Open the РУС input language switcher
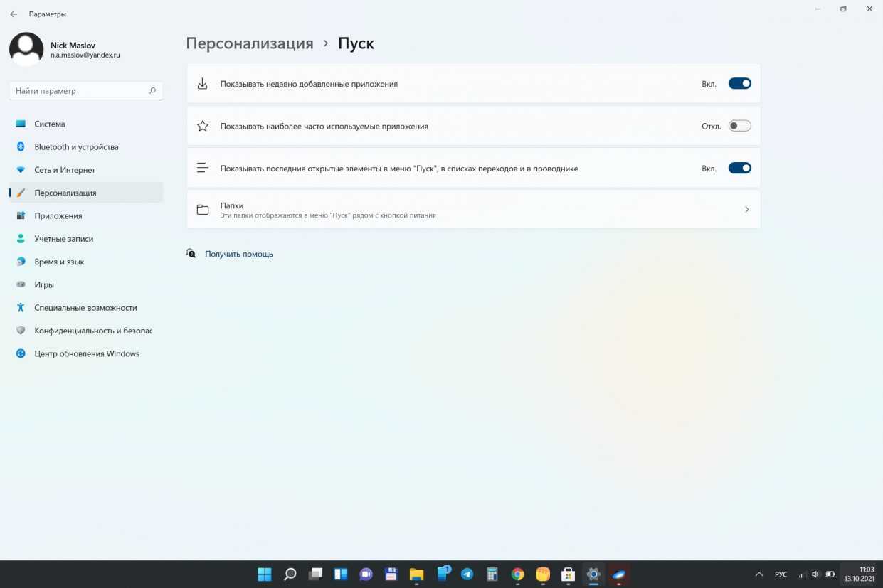883x588 pixels. 781,574
